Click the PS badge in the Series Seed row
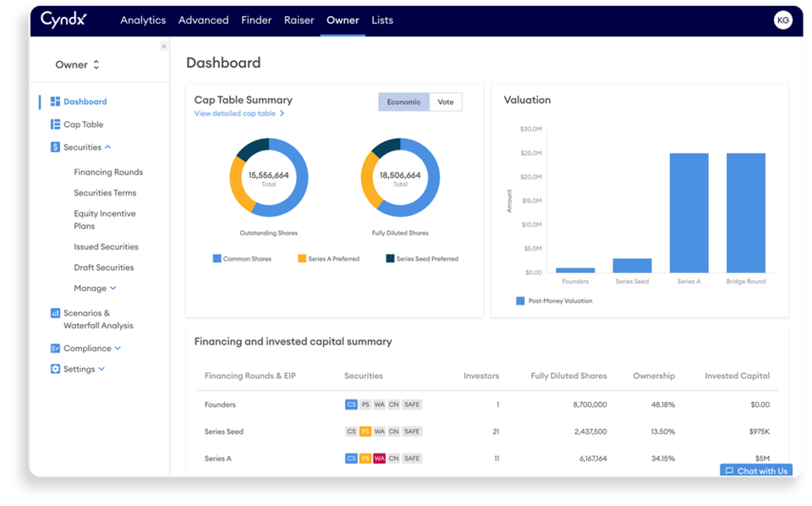This screenshot has width=812, height=506. [x=365, y=432]
